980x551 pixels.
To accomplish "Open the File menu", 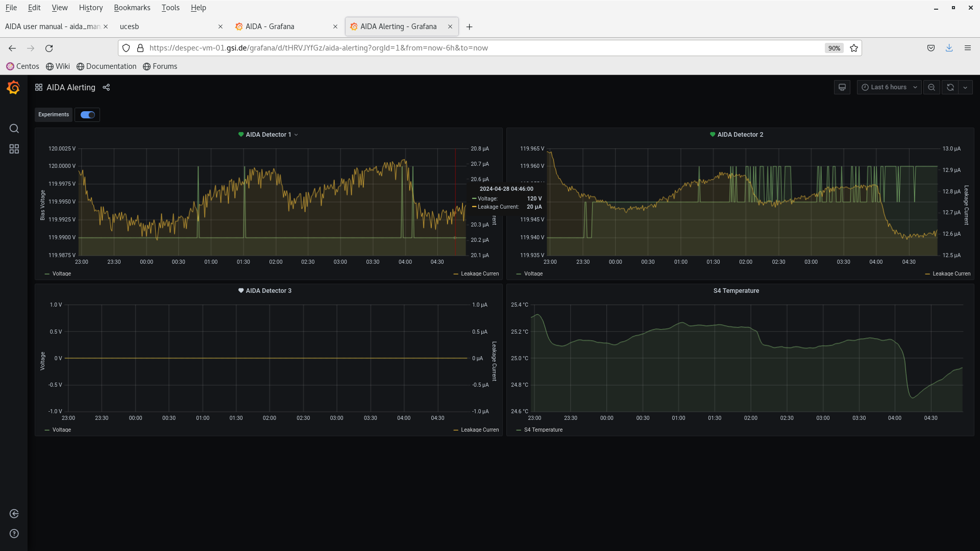I will pos(11,8).
